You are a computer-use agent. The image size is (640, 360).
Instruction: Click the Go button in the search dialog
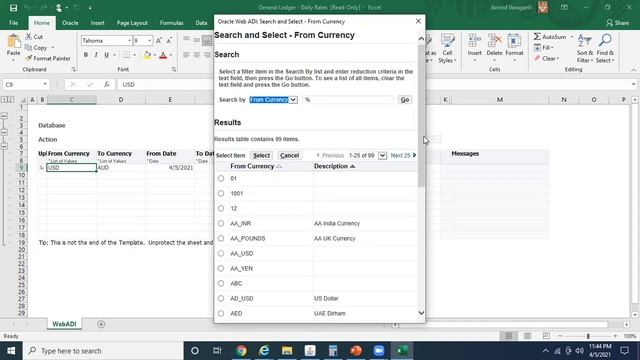click(404, 100)
